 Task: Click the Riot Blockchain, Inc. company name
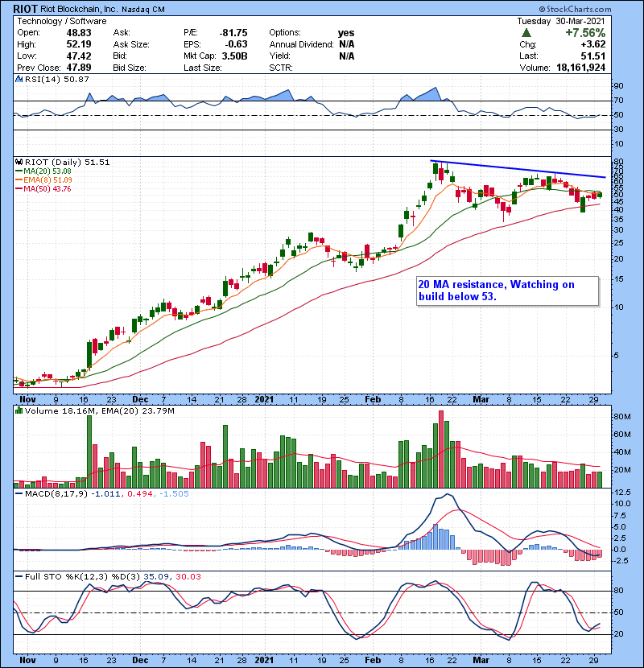(x=79, y=10)
